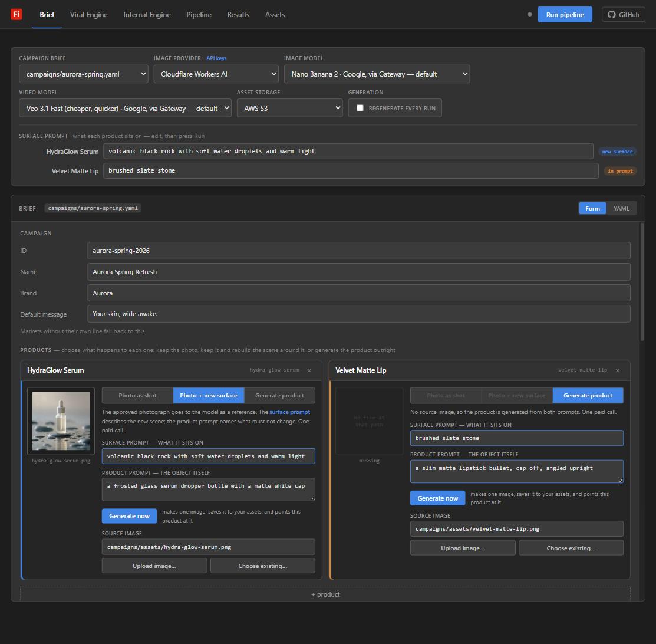Open the Video Model dropdown
The width and height of the screenshot is (656, 644).
[125, 108]
